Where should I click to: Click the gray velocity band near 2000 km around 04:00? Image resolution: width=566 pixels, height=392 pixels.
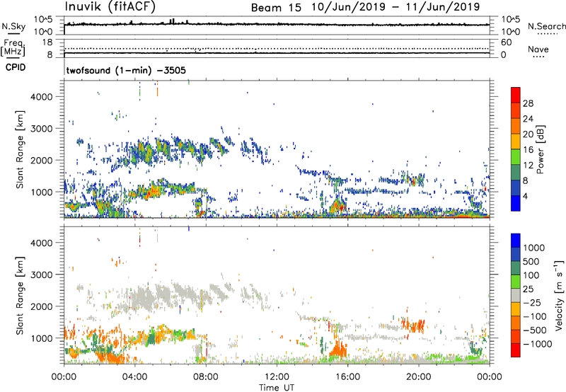[143, 298]
